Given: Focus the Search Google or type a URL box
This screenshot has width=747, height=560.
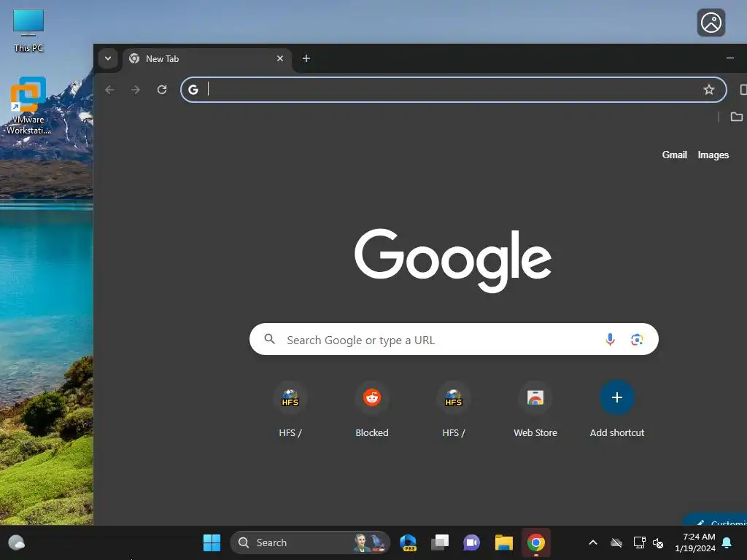Looking at the screenshot, I should (454, 339).
